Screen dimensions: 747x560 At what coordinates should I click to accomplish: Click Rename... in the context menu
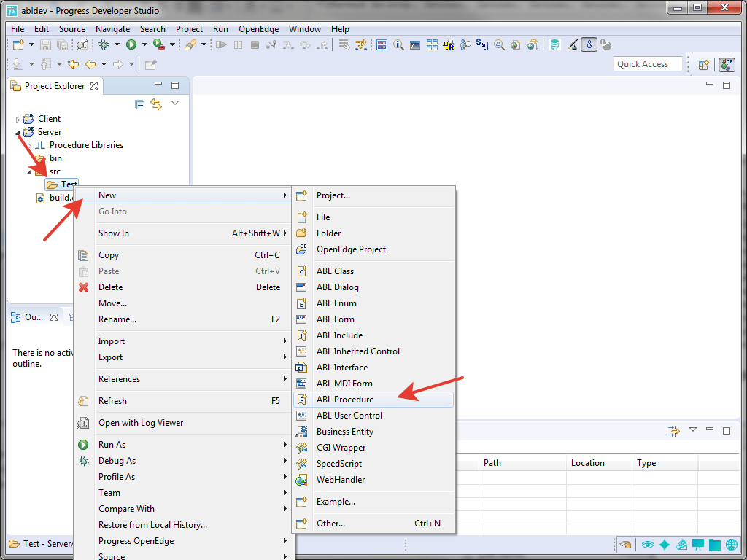point(183,319)
